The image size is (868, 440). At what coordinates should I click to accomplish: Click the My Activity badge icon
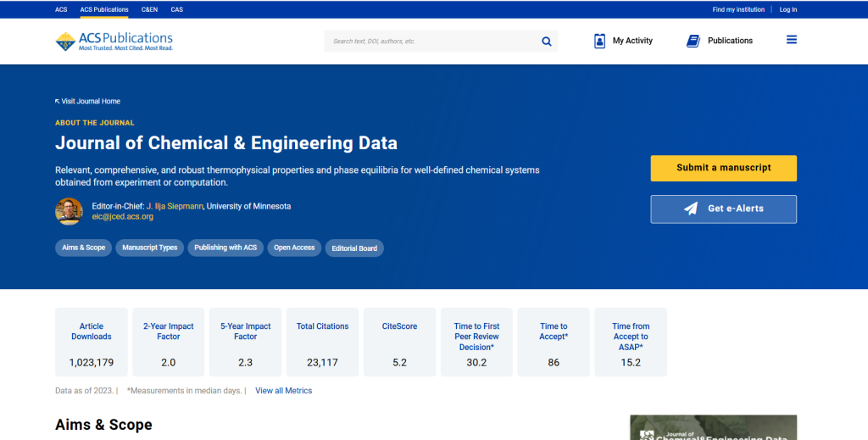click(599, 41)
